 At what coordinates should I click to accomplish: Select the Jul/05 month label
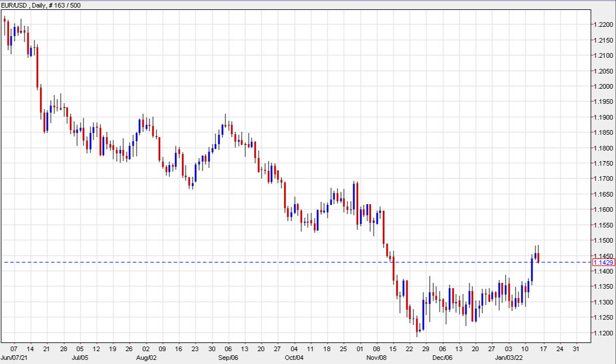pos(80,358)
